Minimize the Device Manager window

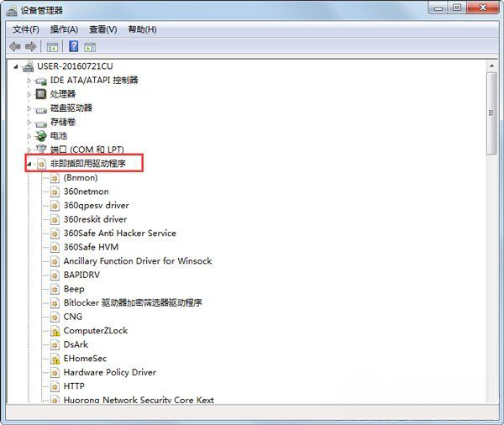438,8
